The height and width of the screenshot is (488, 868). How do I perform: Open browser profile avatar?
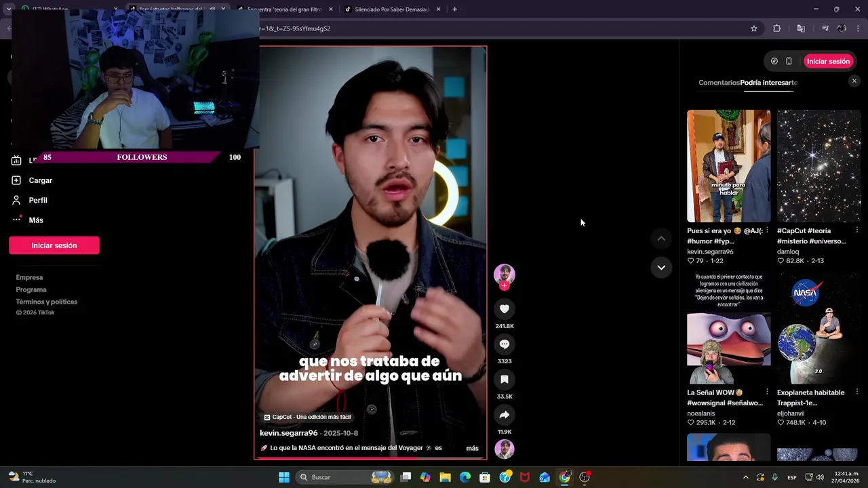(x=842, y=28)
